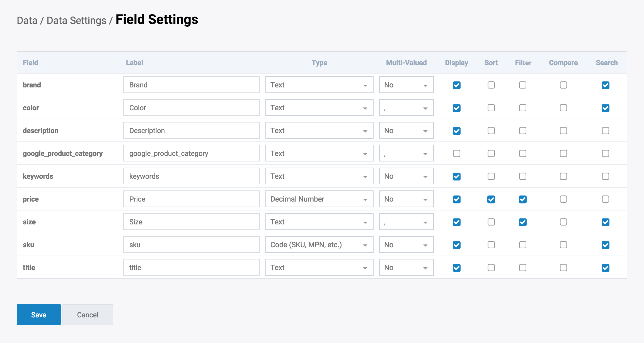Uncheck Filter for the size field
The image size is (644, 343).
click(x=522, y=222)
